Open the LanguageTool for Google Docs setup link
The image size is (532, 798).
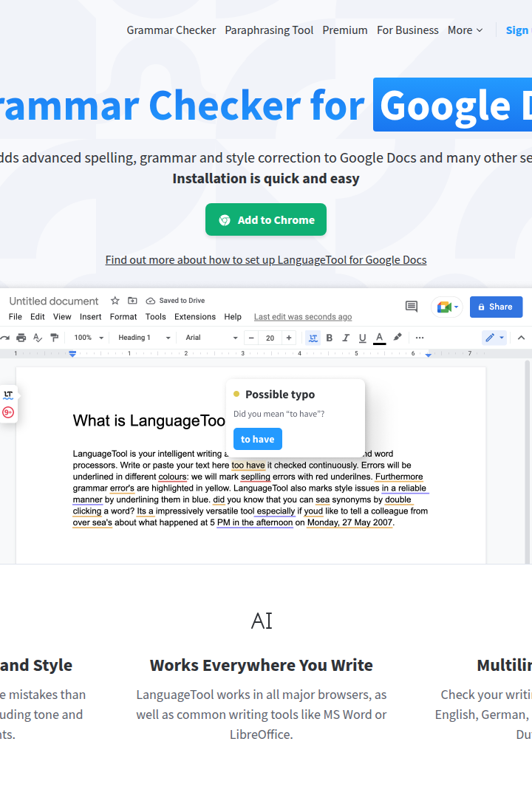pos(266,259)
